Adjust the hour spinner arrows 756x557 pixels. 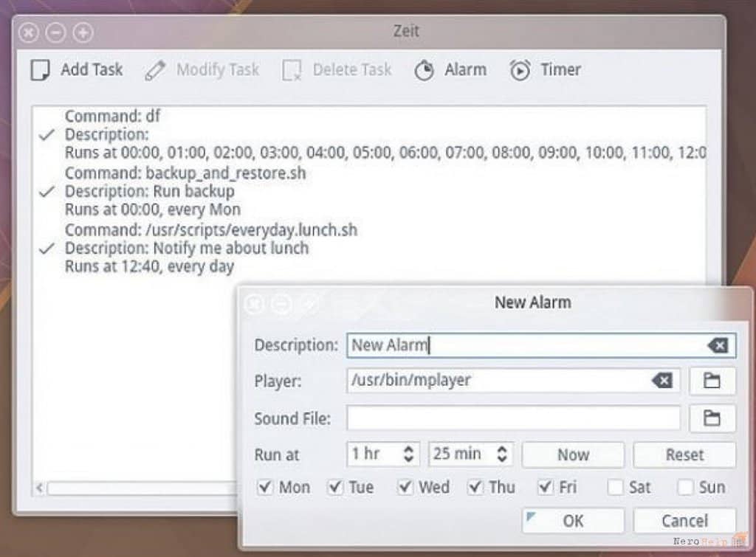408,454
